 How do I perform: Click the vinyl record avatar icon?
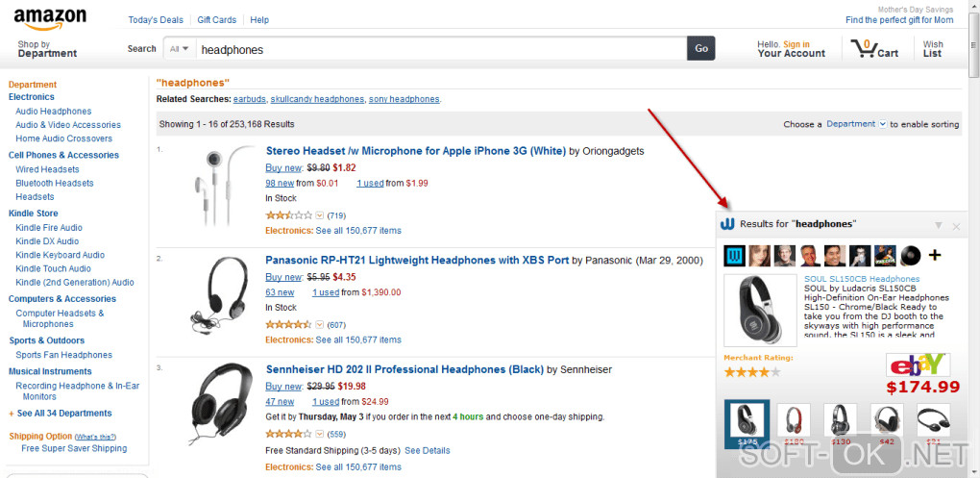point(909,256)
